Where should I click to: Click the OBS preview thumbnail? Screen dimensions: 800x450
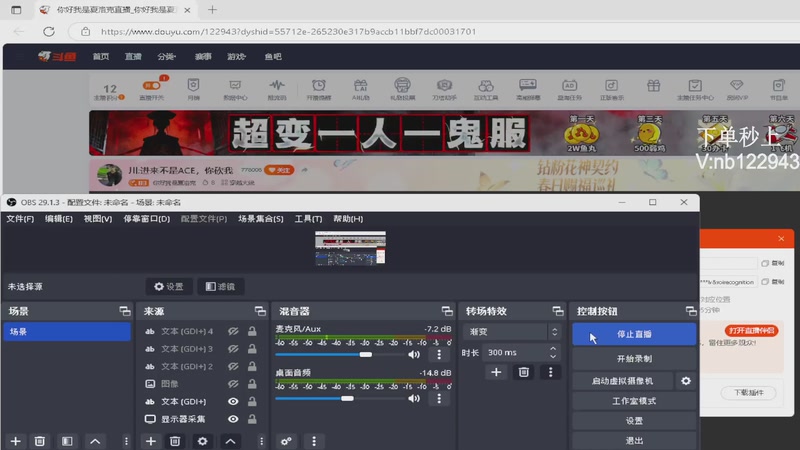tap(350, 247)
